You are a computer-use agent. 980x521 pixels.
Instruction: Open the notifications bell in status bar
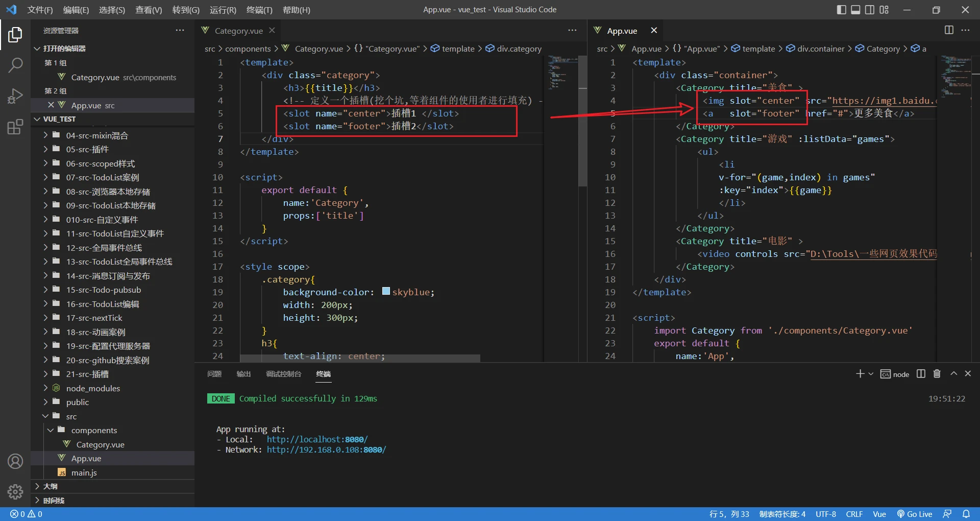point(966,514)
